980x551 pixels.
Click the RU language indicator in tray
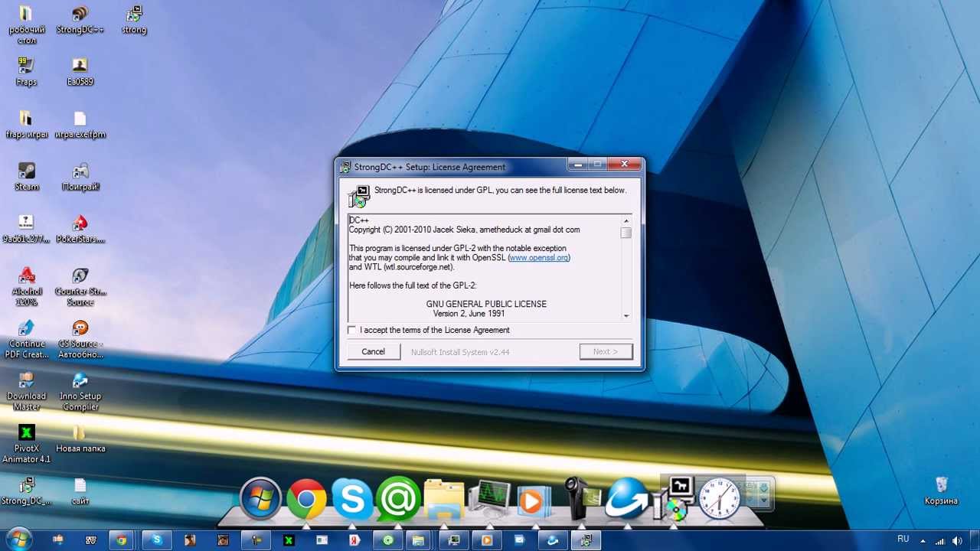[x=903, y=540]
